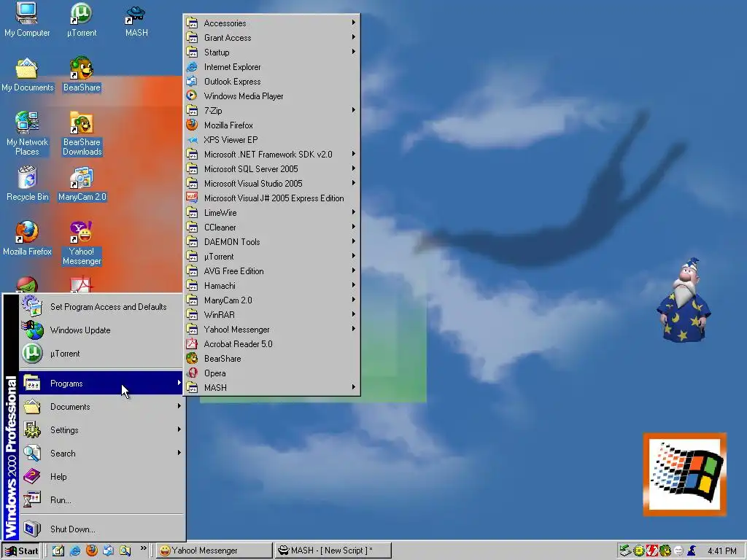Expand CCleaner program folder

click(x=271, y=227)
